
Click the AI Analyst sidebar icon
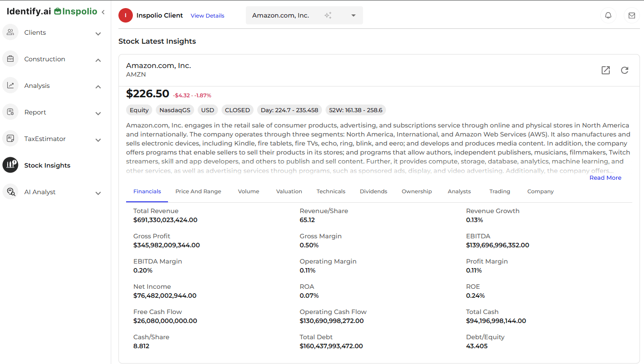[10, 192]
